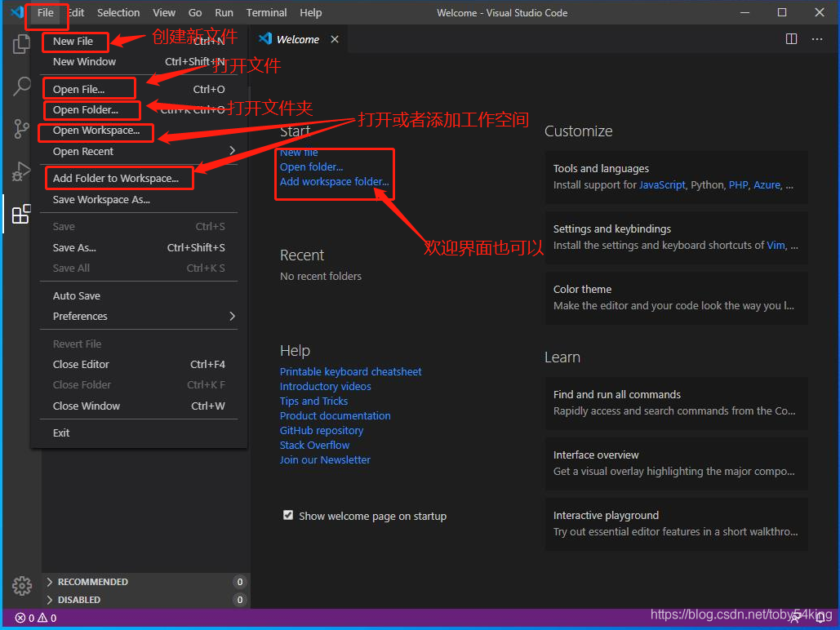
Task: Open the Interactive playground card
Action: tap(676, 524)
